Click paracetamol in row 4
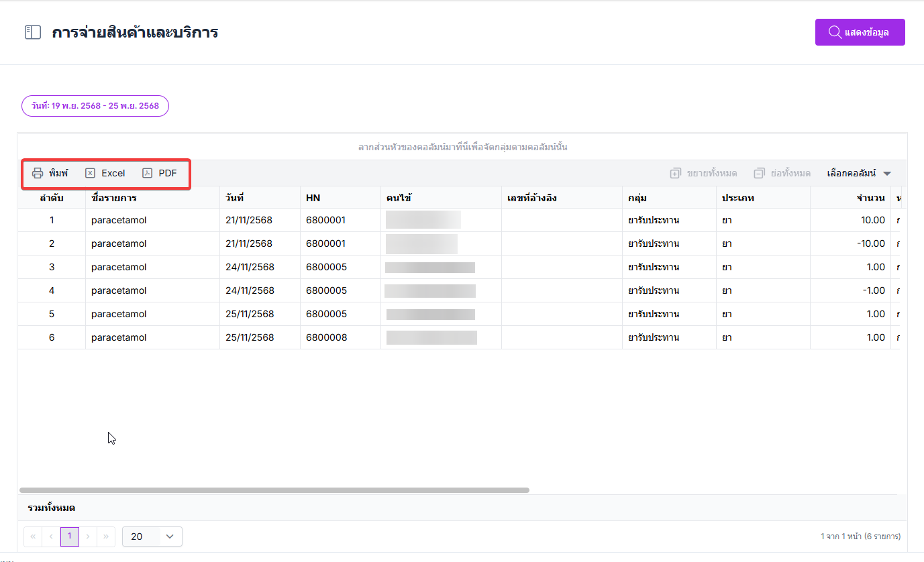924x562 pixels. [119, 290]
